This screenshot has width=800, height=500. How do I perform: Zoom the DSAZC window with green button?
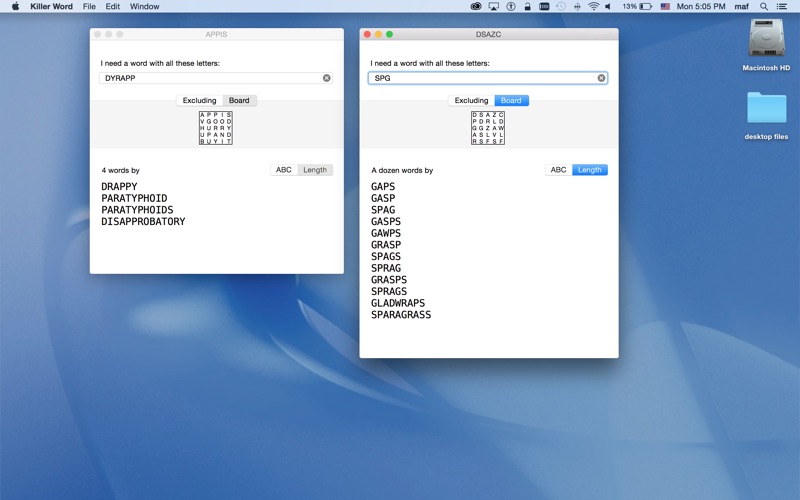[389, 34]
